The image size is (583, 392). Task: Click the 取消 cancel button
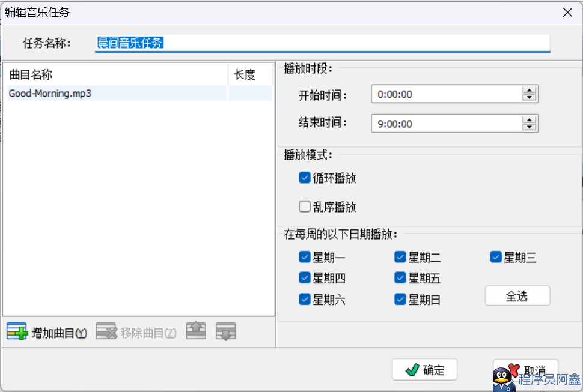point(525,370)
